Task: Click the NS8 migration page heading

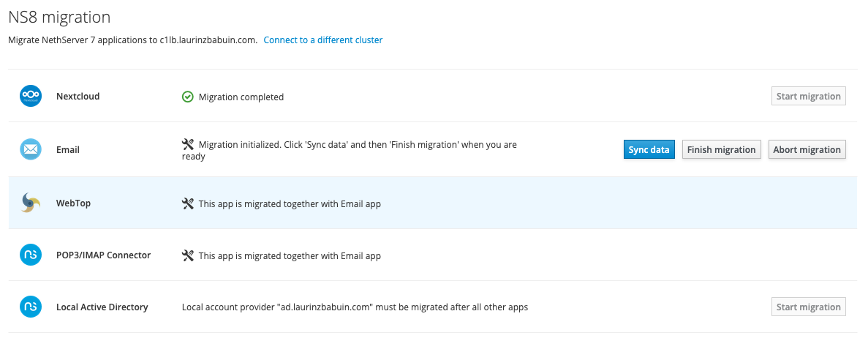Action: (x=59, y=17)
